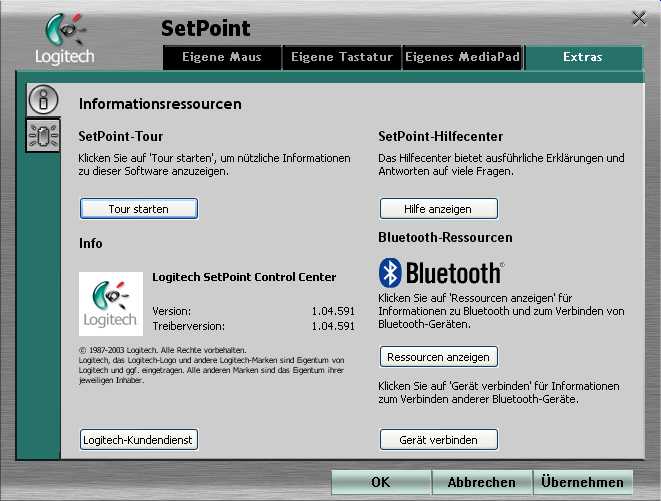This screenshot has width=661, height=501.
Task: Cancel with the Abbrechen button
Action: 482,482
